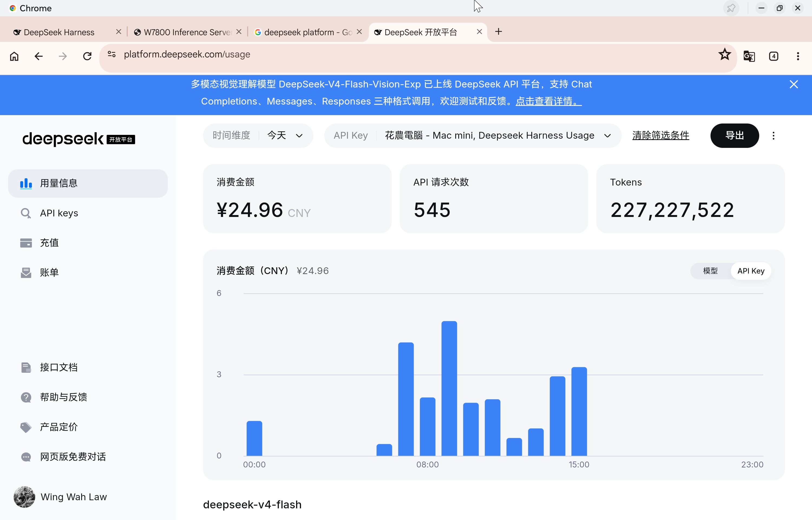Click the deepseek-v4-flash heading
This screenshot has height=520, width=812.
[252, 505]
